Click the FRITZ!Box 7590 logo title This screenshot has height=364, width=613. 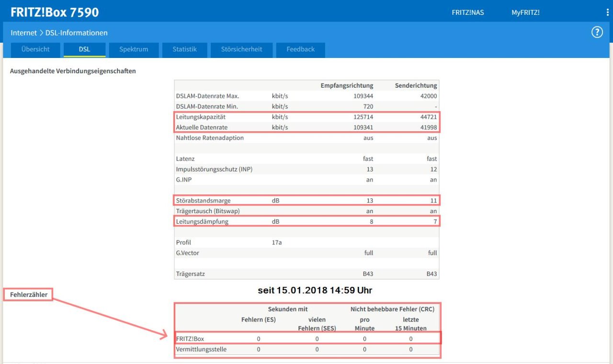click(x=55, y=12)
